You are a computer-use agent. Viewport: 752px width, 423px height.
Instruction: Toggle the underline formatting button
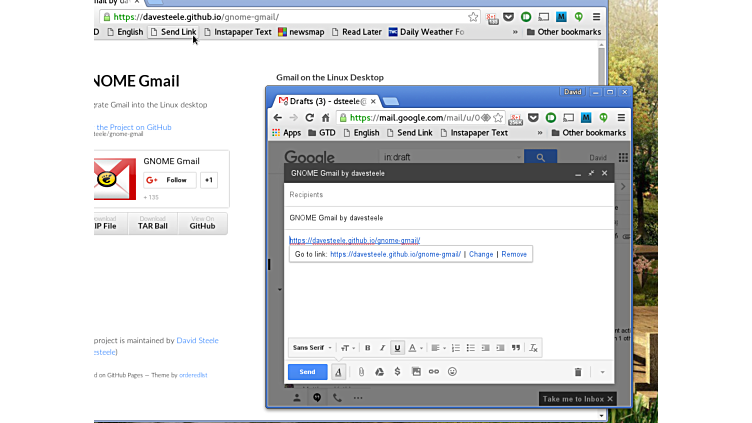397,348
